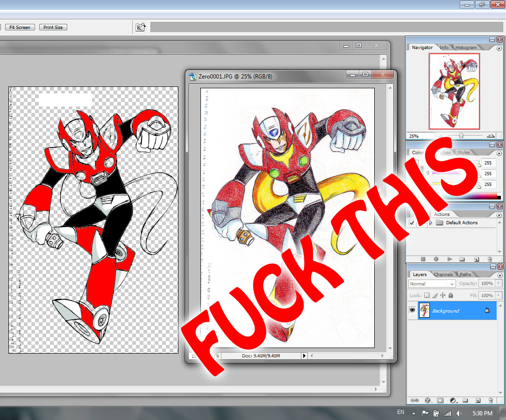506x420 pixels.
Task: Adjust the Navigator zoom slider
Action: [x=462, y=136]
